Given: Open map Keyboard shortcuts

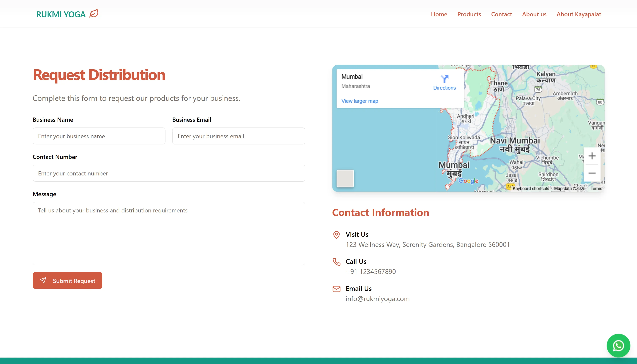Looking at the screenshot, I should (x=531, y=189).
